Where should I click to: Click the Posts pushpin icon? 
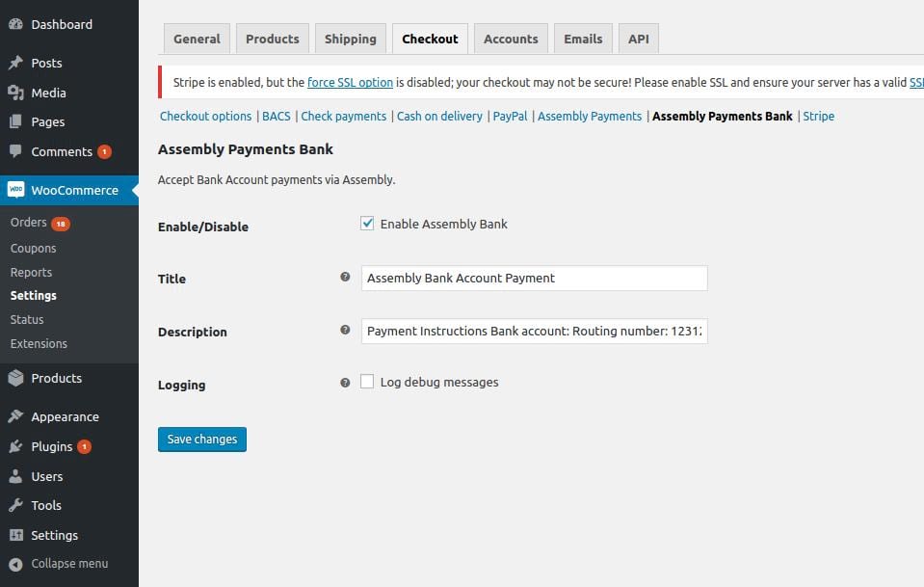coord(15,63)
